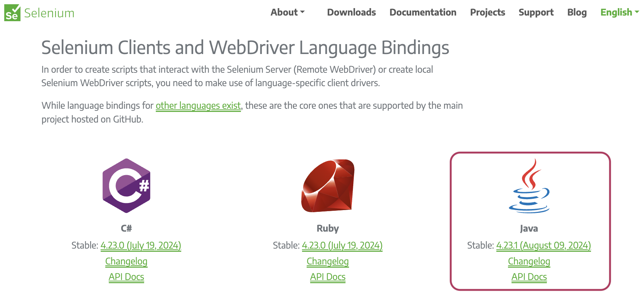
Task: View the C# API Docs
Action: coord(126,277)
